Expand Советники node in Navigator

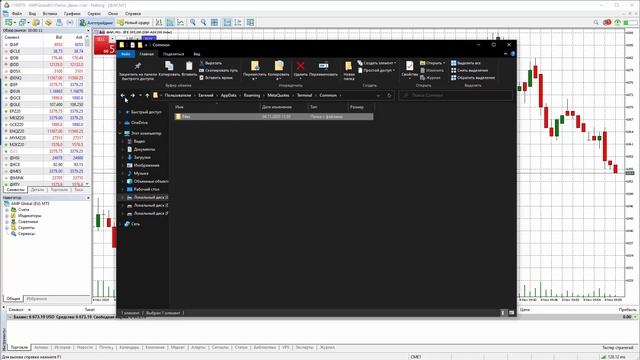click(x=7, y=222)
